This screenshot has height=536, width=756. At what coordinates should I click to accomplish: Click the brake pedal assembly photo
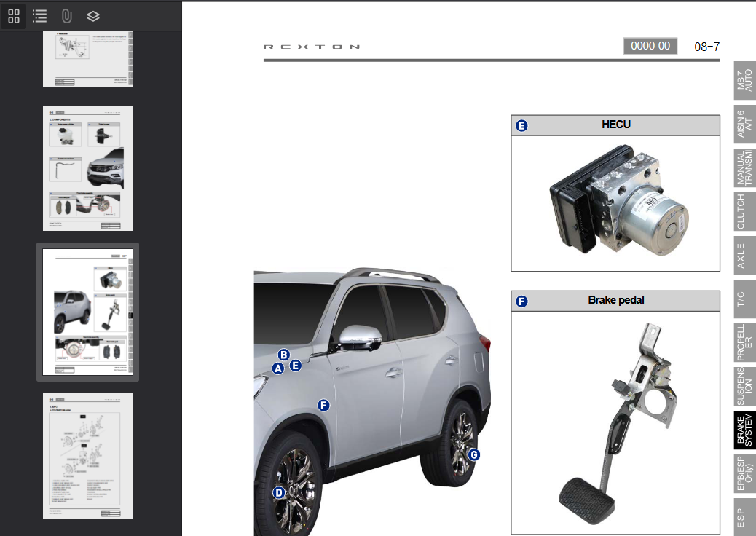click(618, 423)
